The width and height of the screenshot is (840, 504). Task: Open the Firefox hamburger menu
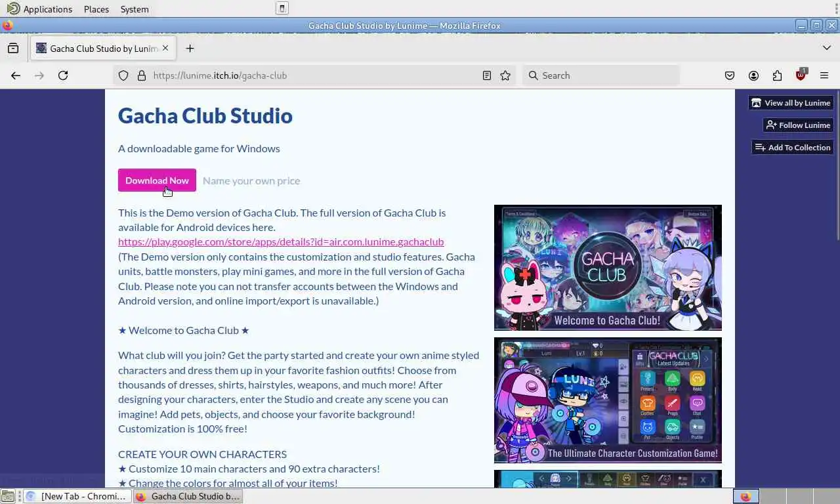tap(824, 75)
